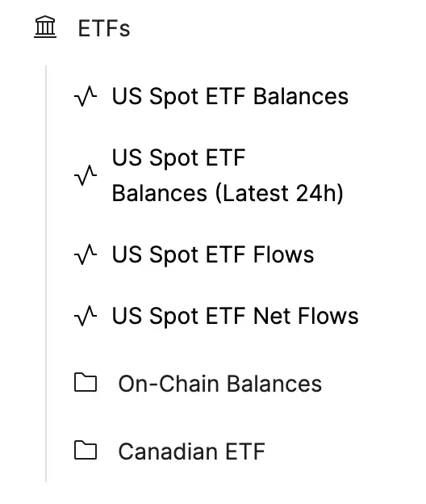Click the vertical tree guide line below ETFs

tap(46, 274)
